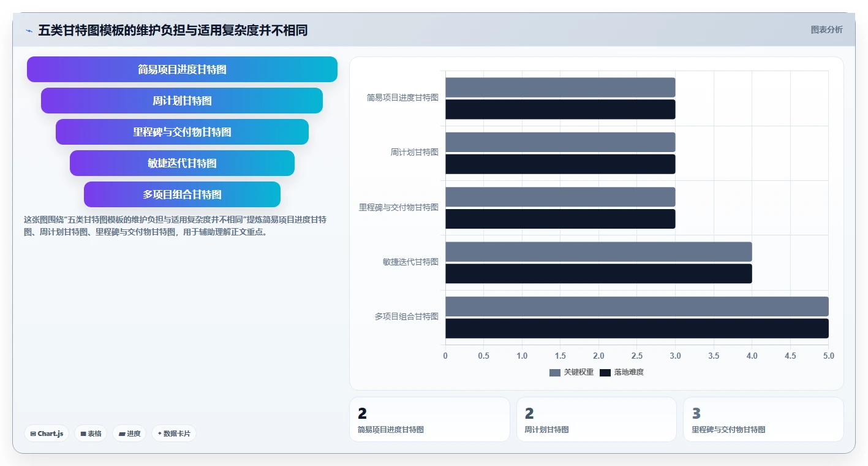
Task: Click the page title 五类甘特图模板的维护负担
Action: coord(173,30)
